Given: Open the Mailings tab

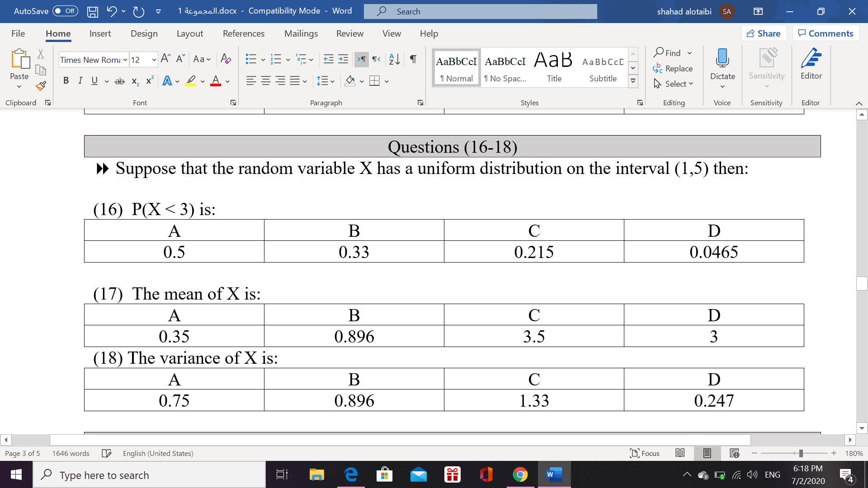Looking at the screenshot, I should [301, 33].
